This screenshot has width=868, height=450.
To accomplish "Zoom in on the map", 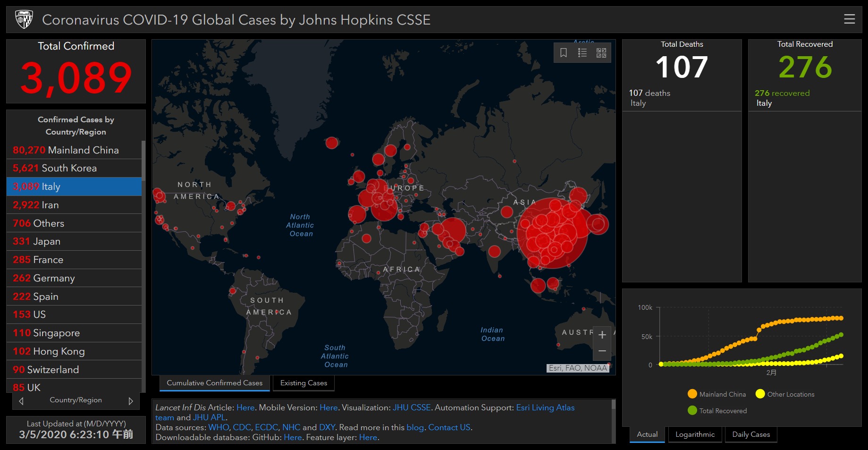I will [x=602, y=335].
